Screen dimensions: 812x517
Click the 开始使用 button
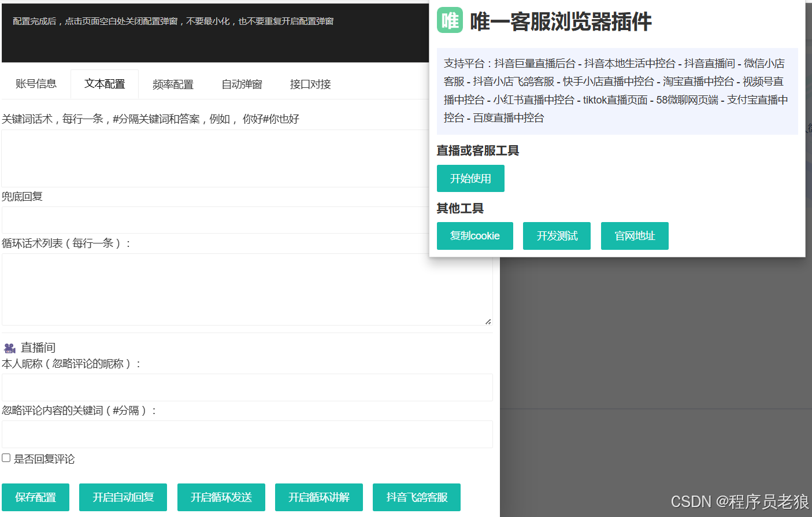pyautogui.click(x=470, y=178)
